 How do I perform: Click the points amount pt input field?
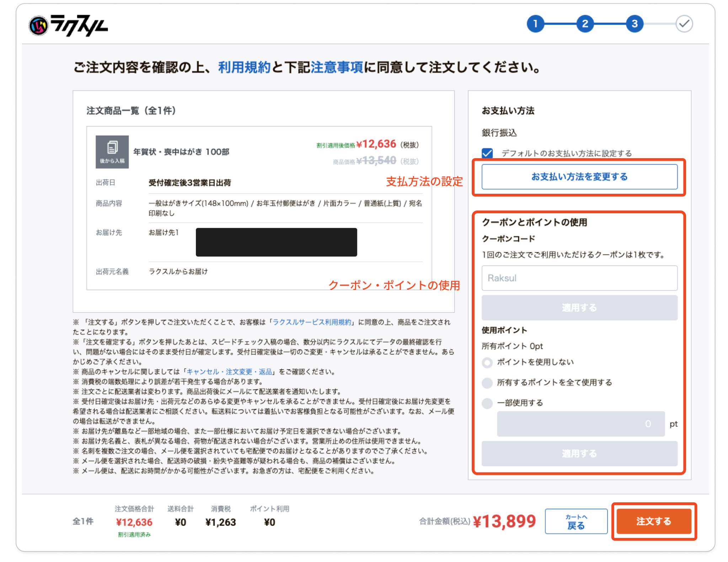tap(580, 424)
